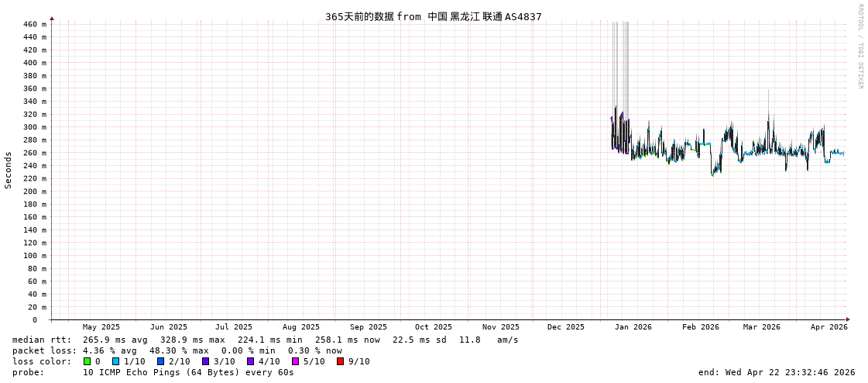The image size is (868, 383).
Task: Click the vertical Seconds axis title
Action: (9, 170)
